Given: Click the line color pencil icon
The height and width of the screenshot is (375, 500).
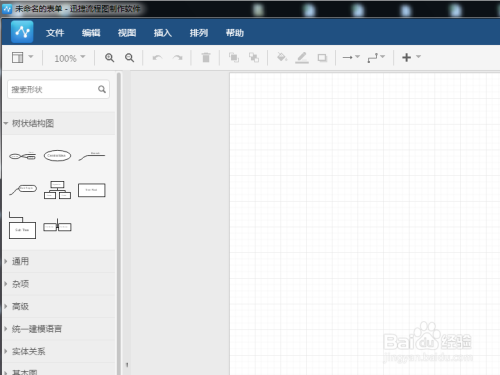Looking at the screenshot, I should point(302,58).
